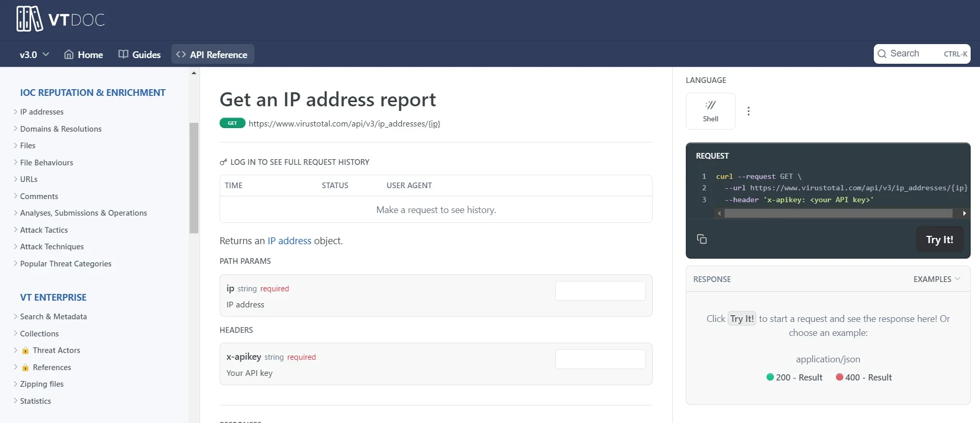980x423 pixels.
Task: Click the TIME column header
Action: 234,186
